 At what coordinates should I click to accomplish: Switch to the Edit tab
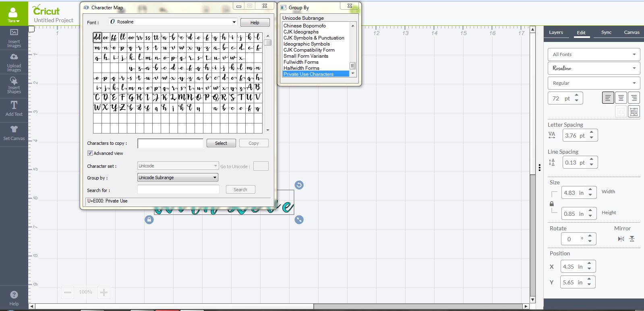coord(581,33)
